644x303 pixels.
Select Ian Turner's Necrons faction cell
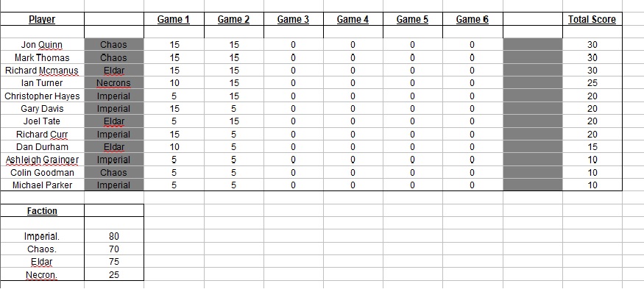click(x=113, y=83)
